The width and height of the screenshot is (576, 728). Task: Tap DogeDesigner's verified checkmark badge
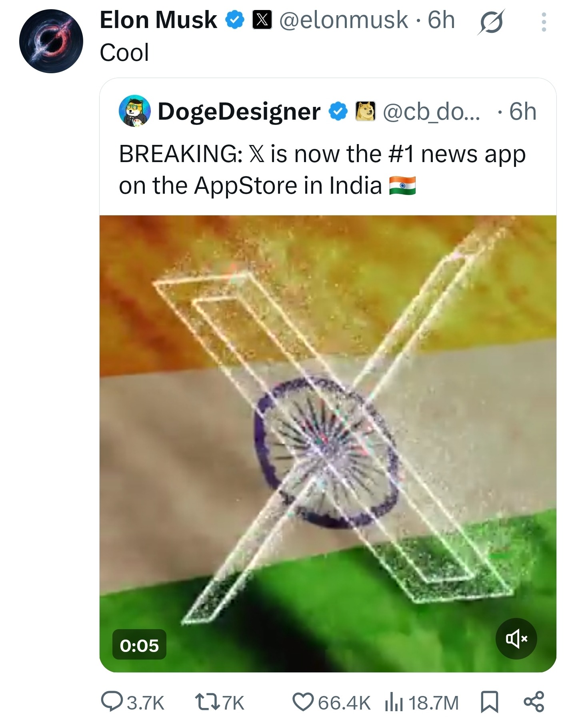pos(338,112)
